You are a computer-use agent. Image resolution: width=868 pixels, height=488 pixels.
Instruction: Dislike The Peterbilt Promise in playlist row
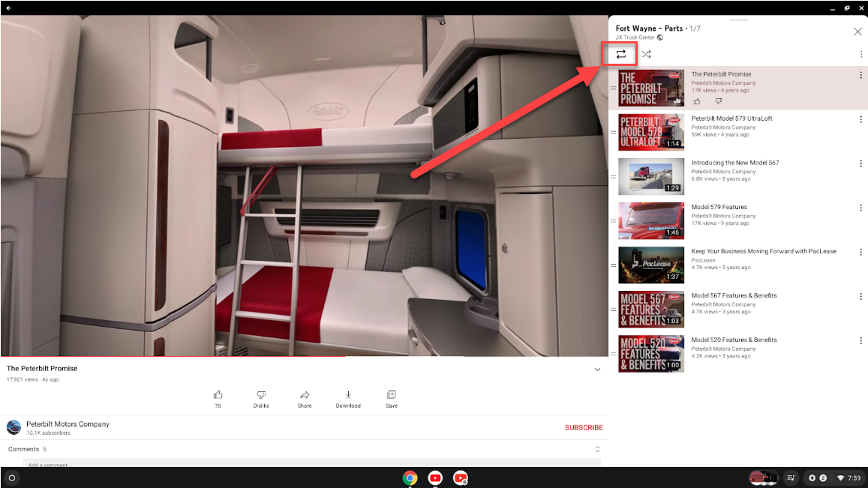(x=718, y=101)
